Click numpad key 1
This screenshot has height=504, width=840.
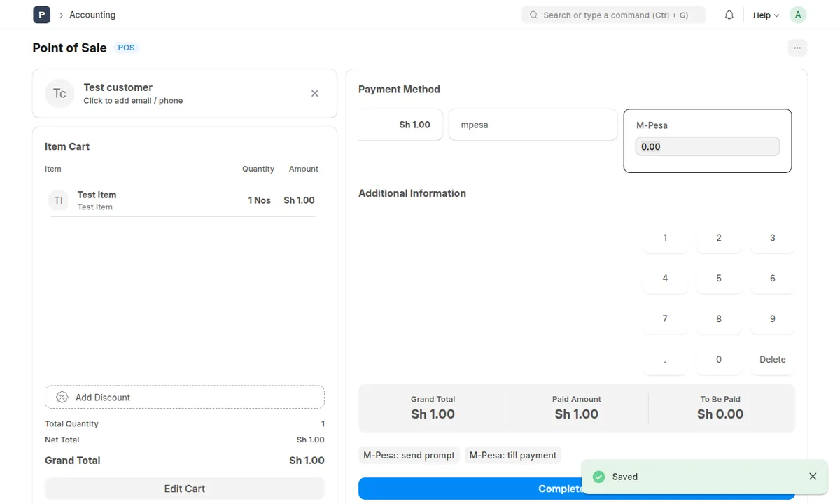pyautogui.click(x=665, y=238)
